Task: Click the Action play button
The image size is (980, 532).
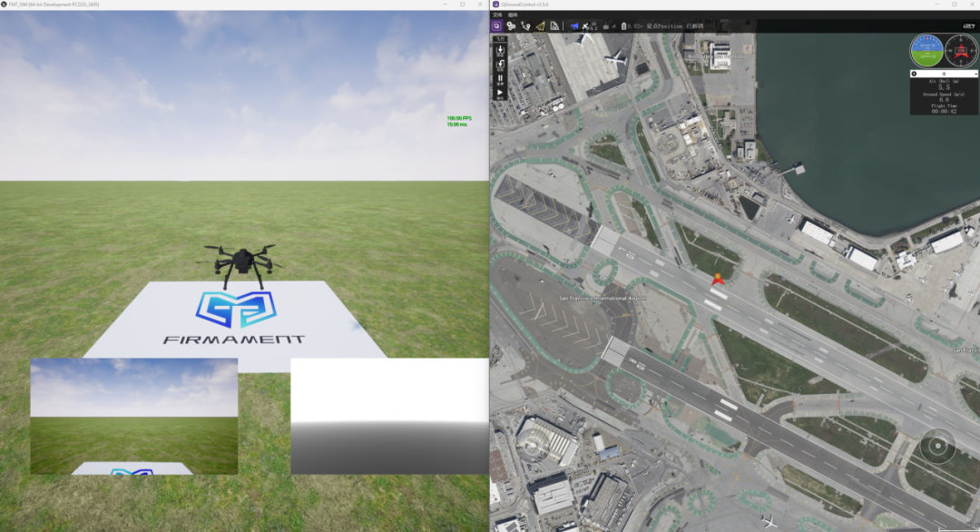Action: 500,94
